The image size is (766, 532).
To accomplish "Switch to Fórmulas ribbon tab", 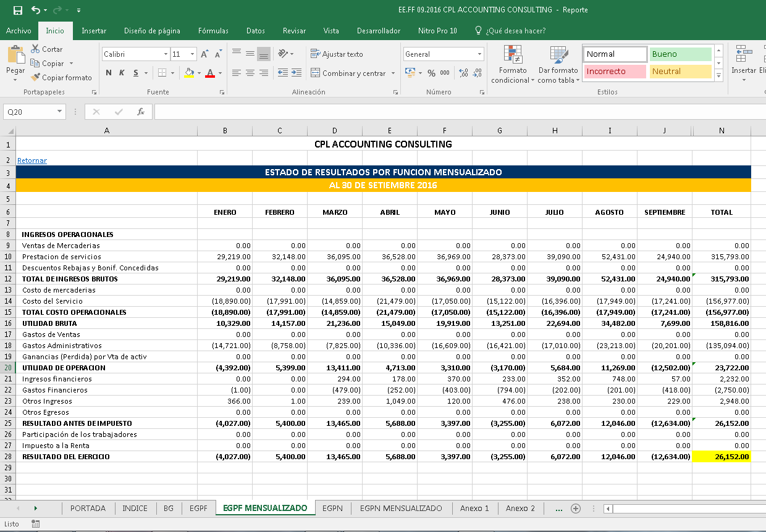I will pos(213,31).
